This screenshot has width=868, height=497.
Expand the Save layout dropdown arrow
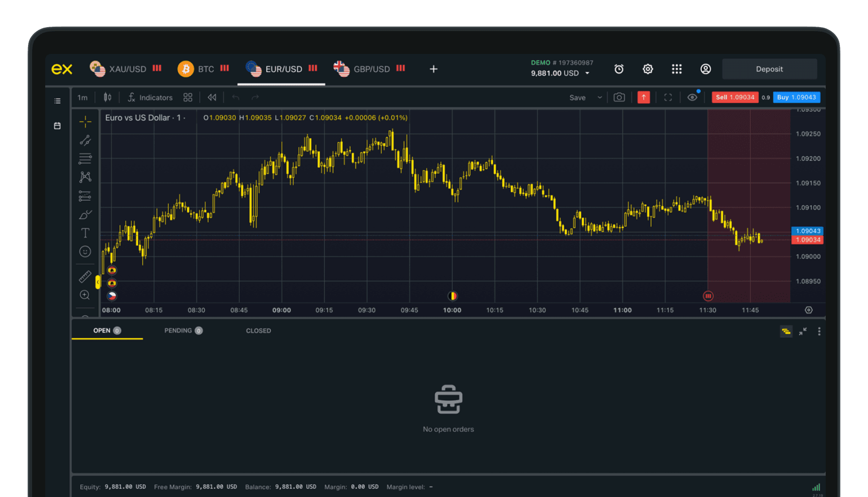pyautogui.click(x=600, y=97)
